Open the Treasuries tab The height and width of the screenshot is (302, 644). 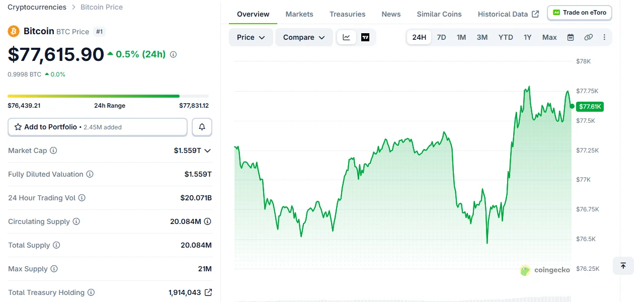point(348,14)
